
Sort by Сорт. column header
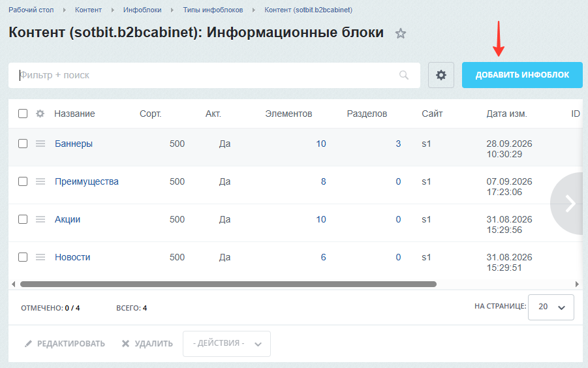150,114
